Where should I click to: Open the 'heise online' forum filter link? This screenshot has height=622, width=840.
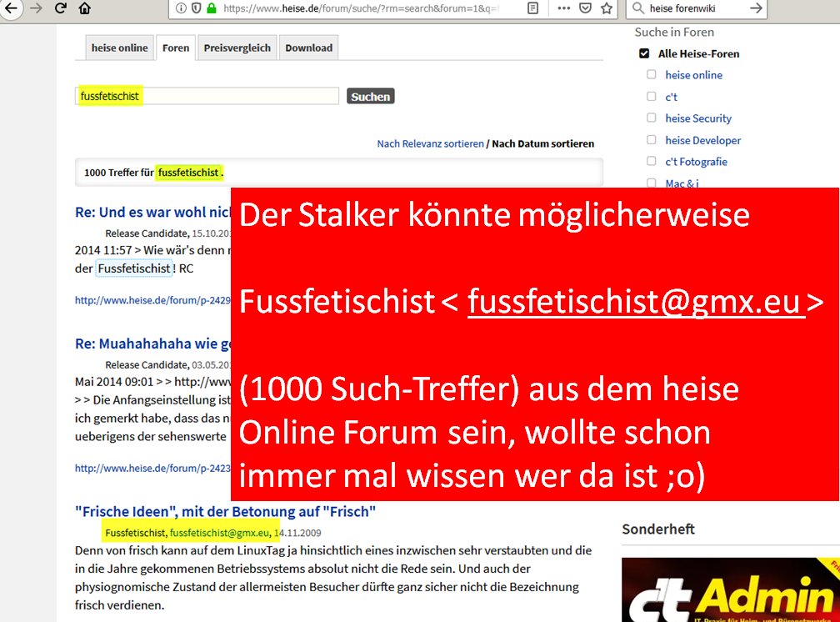[x=693, y=75]
